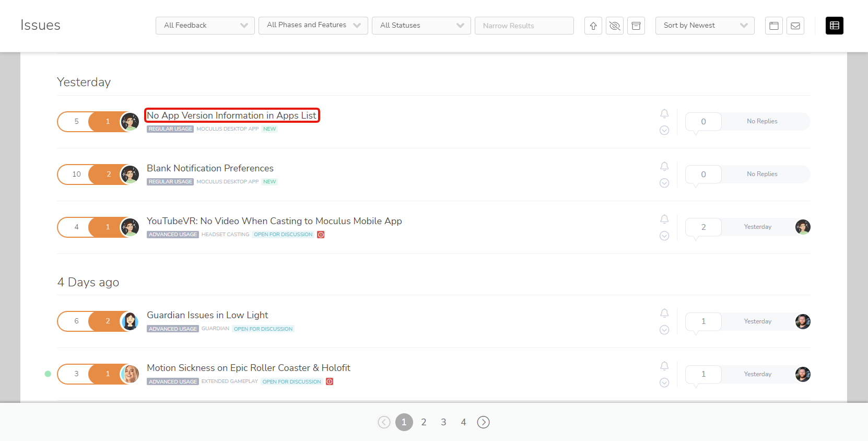Click the author avatar on Guardian Issues row
Image resolution: width=868 pixels, height=441 pixels.
click(130, 321)
